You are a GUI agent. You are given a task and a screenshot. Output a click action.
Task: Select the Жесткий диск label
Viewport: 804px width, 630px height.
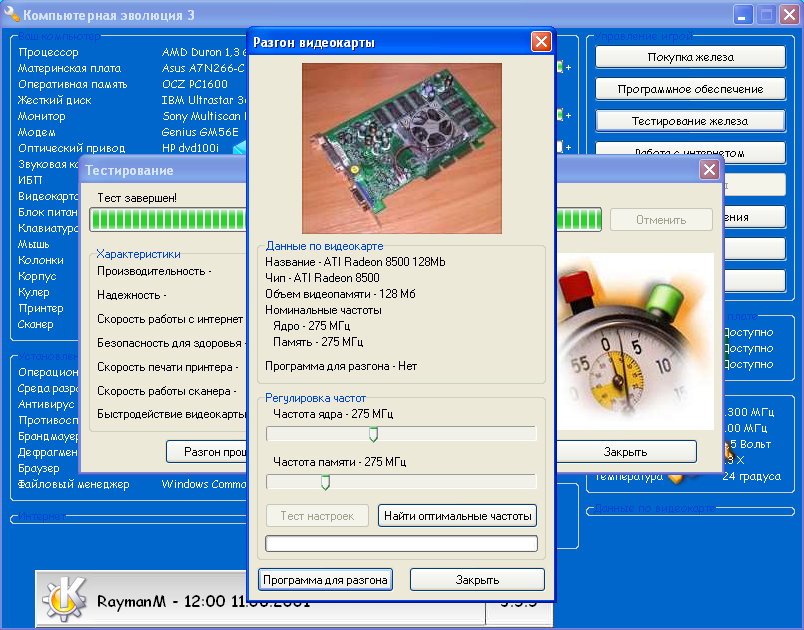coord(54,100)
